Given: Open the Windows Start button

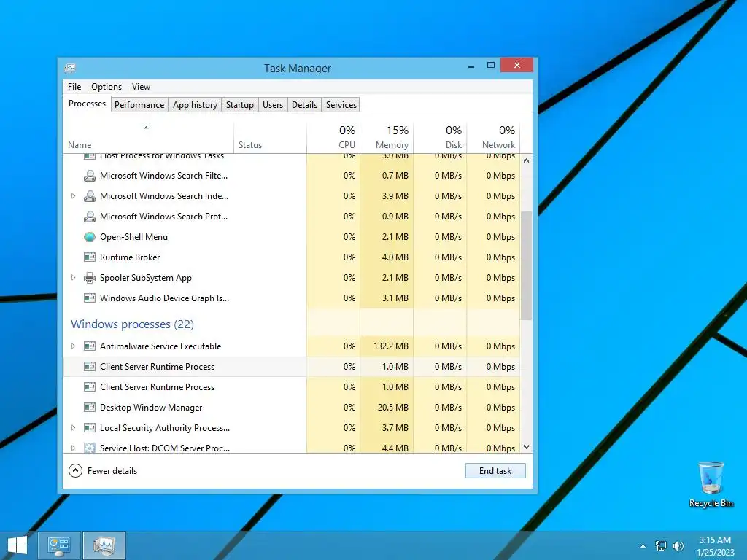Looking at the screenshot, I should [18, 545].
